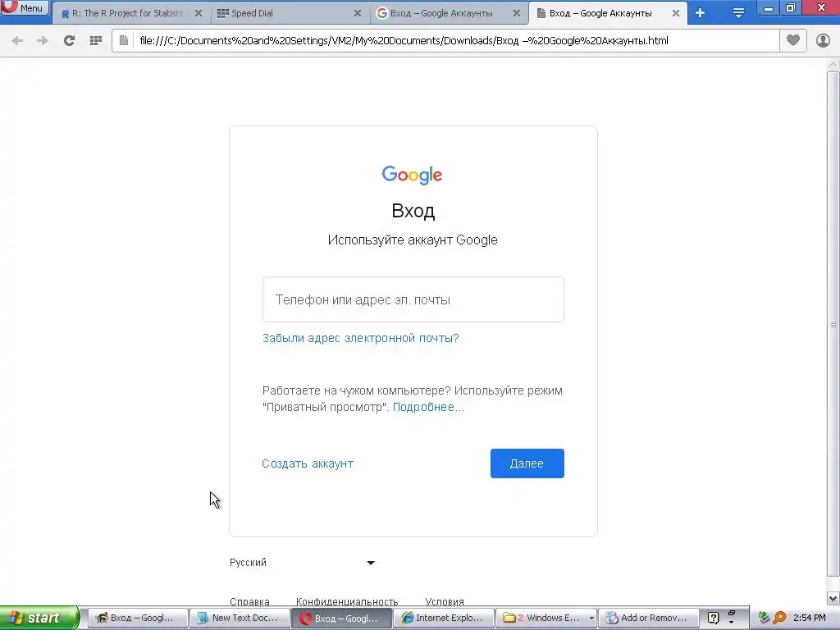Click the page document icon in address bar
This screenshot has height=630, width=840.
(x=124, y=41)
